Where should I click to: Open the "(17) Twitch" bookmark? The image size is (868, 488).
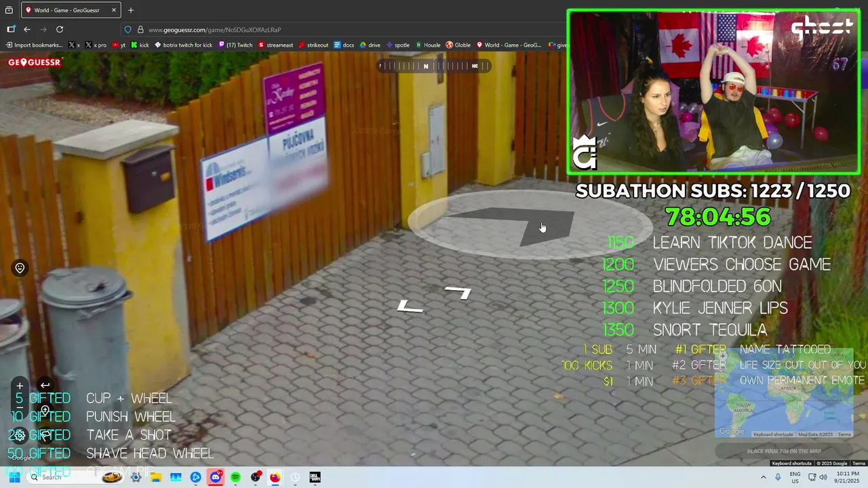point(235,45)
